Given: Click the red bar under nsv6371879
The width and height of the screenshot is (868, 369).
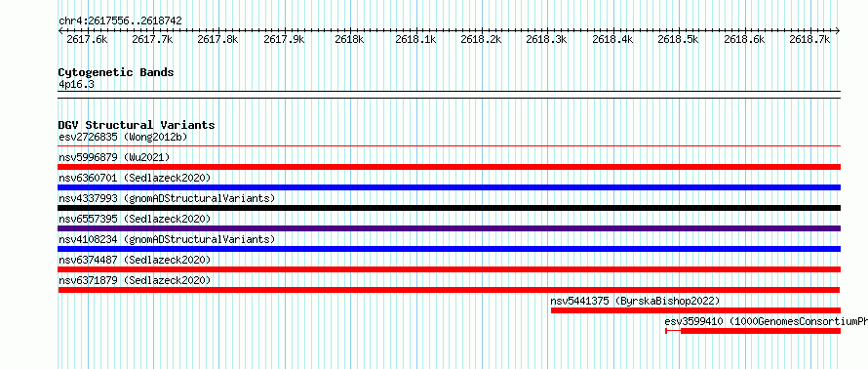Looking at the screenshot, I should tap(449, 290).
